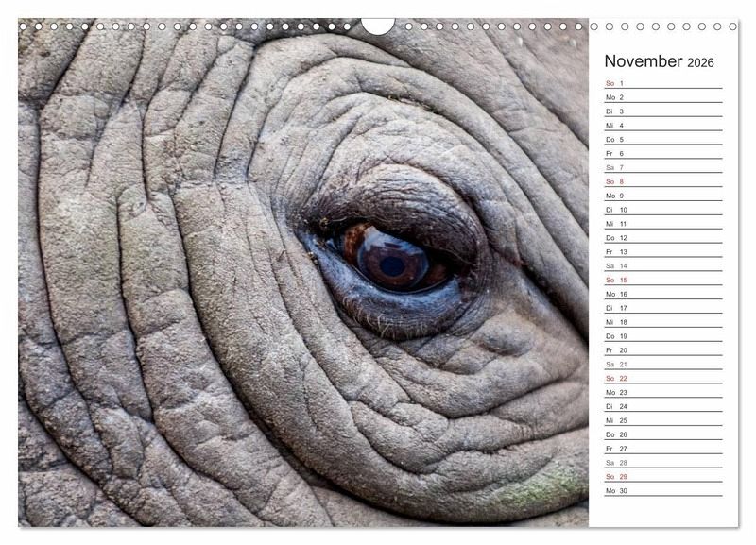Click the Fr 13 date line
The height and width of the screenshot is (545, 756).
point(662,251)
